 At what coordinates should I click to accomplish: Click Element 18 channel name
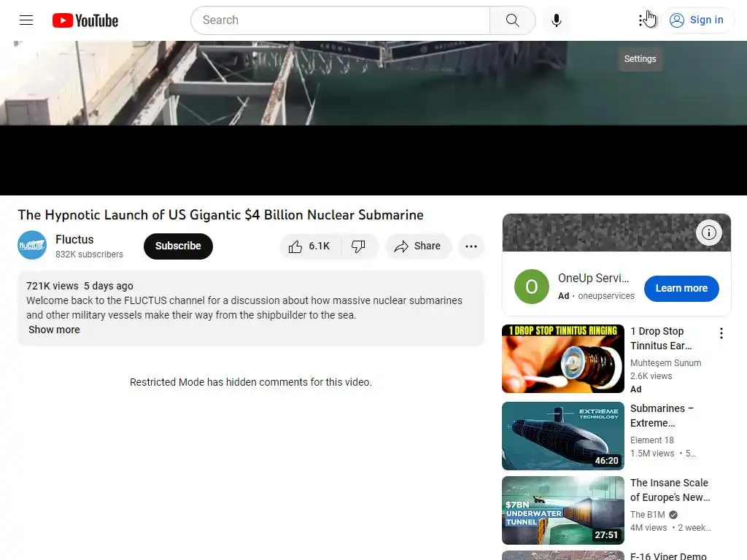(651, 440)
